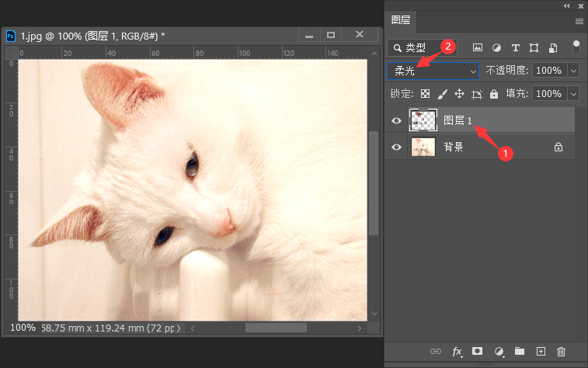The height and width of the screenshot is (368, 588).
Task: Click the pixel layer filter icon
Action: [x=478, y=47]
